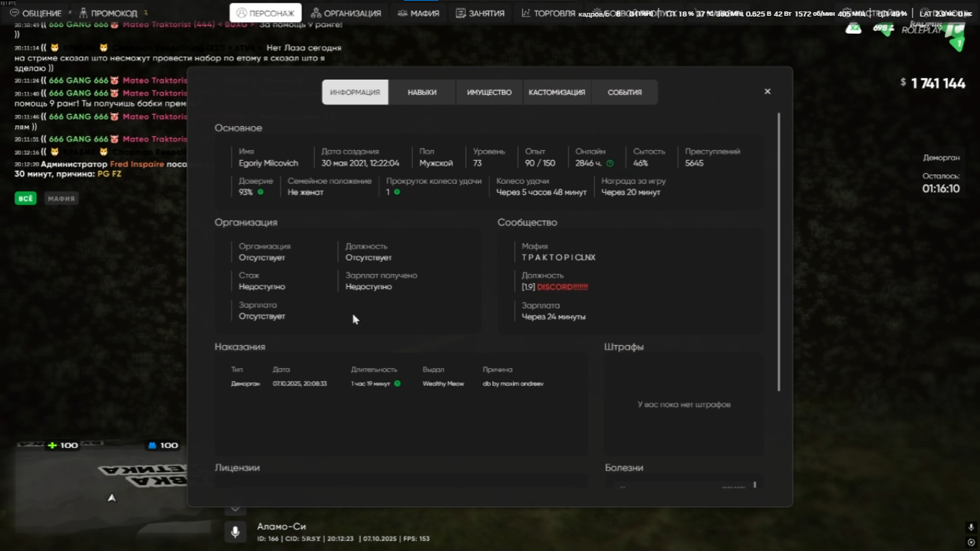Select the МАФИЯ chat filter

[61, 199]
